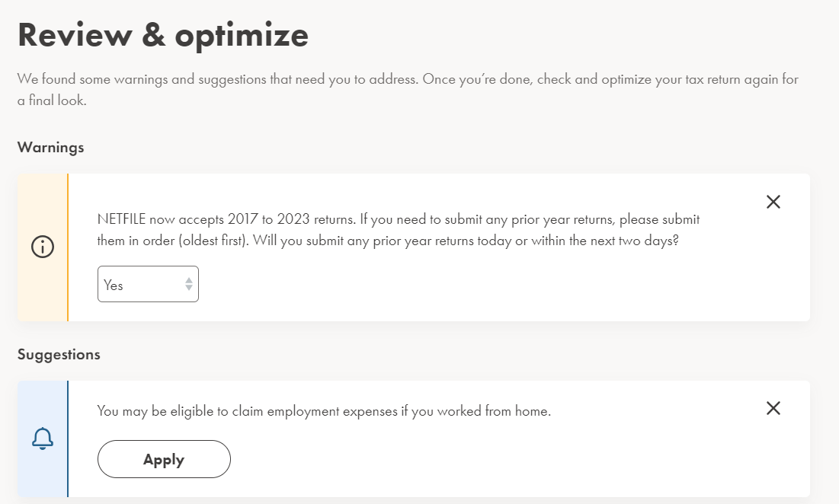Click the light blue strip of suggestion card
This screenshot has width=839, height=504.
pos(43,439)
